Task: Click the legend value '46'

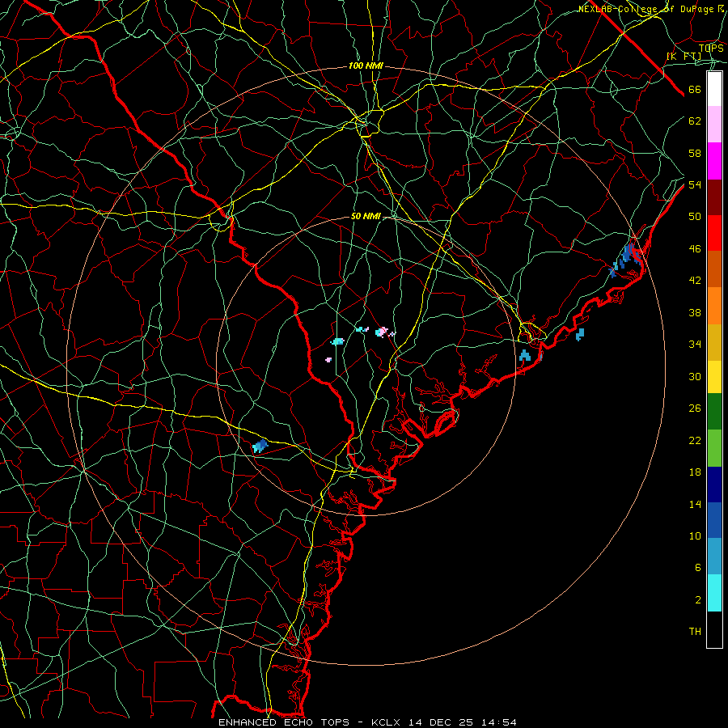Action: point(695,249)
